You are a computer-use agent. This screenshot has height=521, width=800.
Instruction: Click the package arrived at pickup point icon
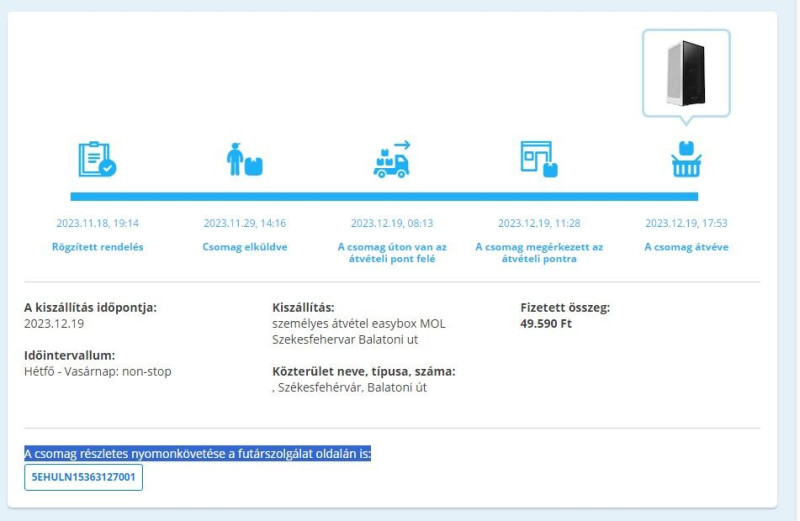pyautogui.click(x=539, y=159)
